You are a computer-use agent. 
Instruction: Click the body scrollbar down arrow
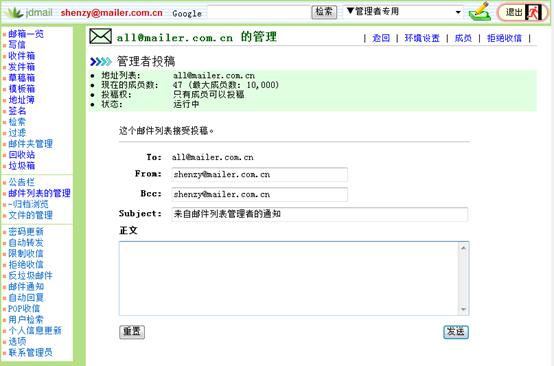point(463,309)
